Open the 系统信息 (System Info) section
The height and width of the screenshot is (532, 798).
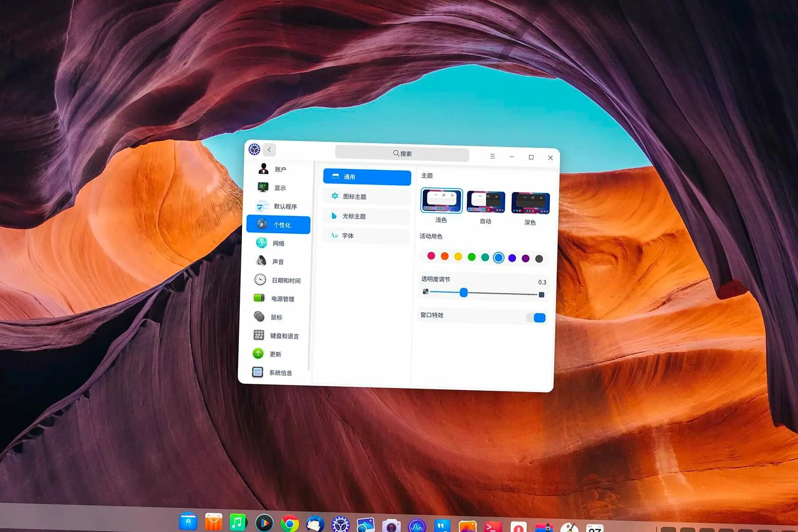pyautogui.click(x=274, y=372)
